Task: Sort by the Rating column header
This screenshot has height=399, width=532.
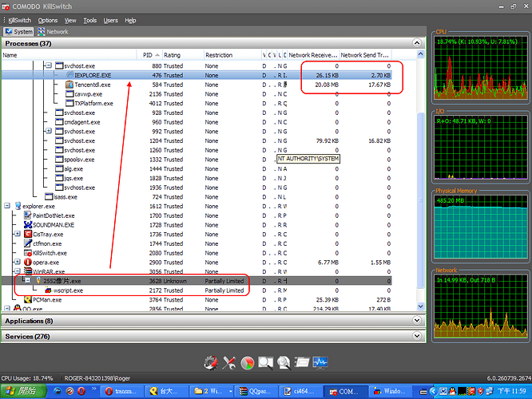Action: [x=183, y=55]
